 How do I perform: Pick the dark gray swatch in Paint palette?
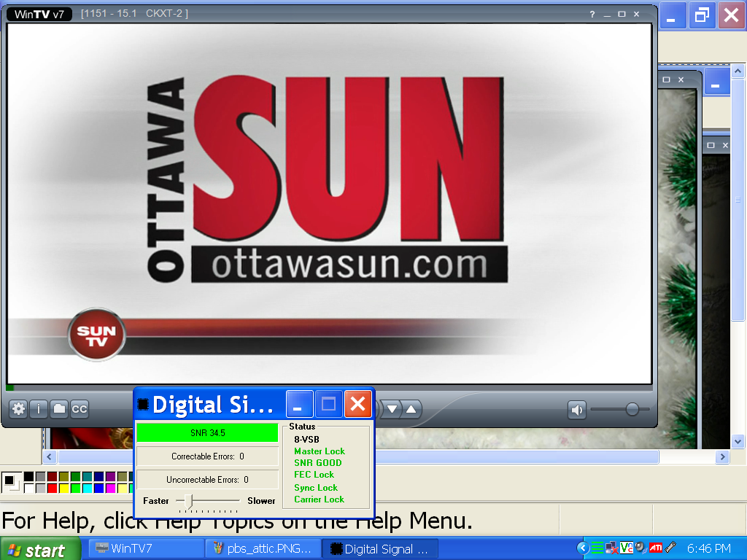point(41,477)
